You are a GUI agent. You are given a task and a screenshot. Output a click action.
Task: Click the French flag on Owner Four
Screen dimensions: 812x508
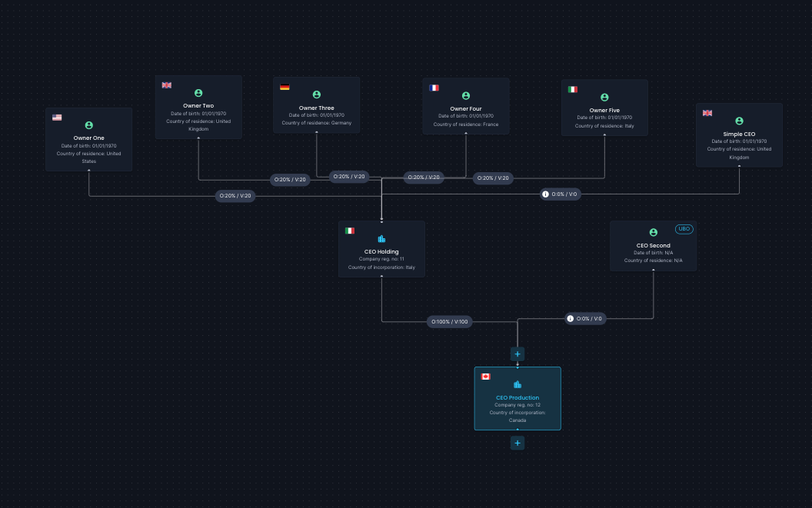coord(434,88)
